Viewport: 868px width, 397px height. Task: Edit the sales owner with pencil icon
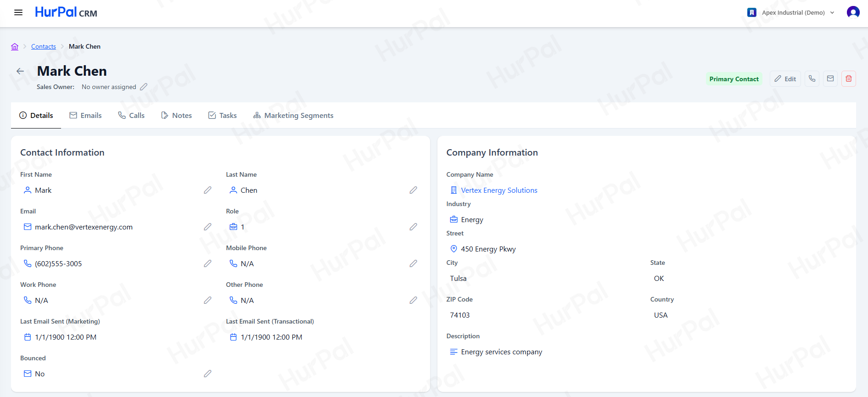click(x=144, y=87)
